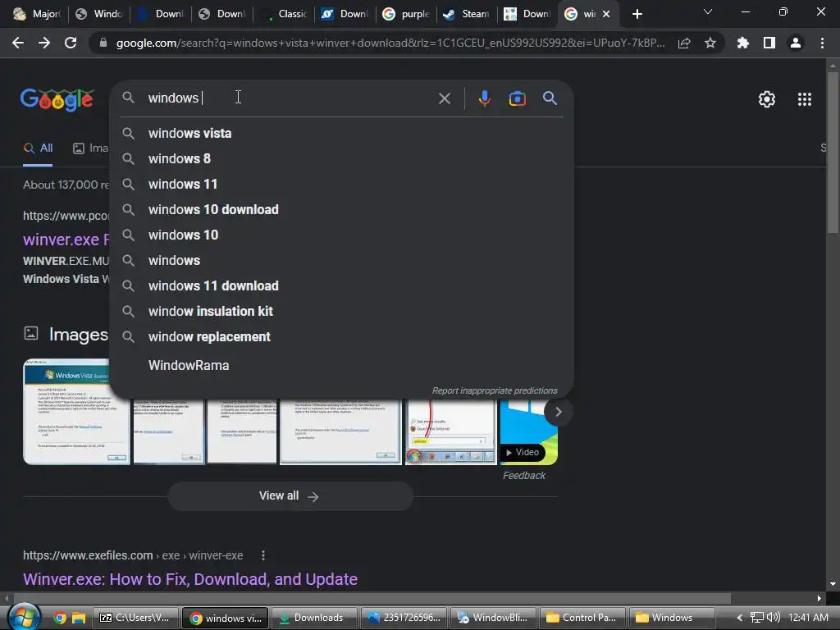Clear the search box with the X

(444, 98)
